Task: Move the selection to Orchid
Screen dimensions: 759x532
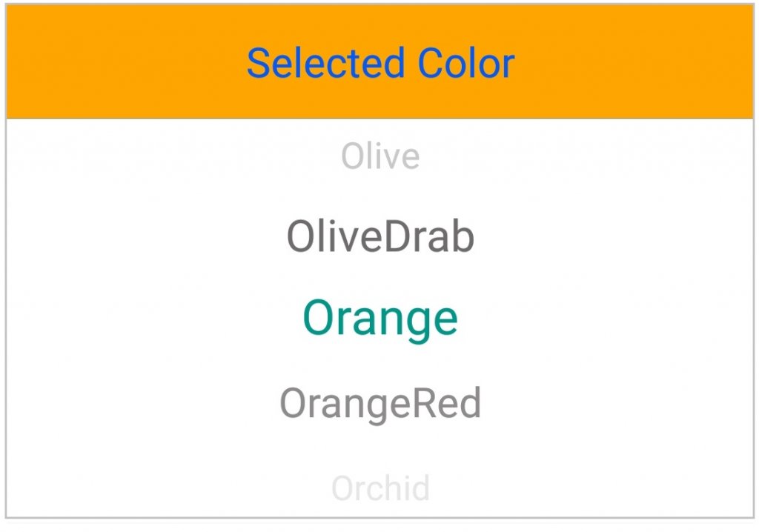Action: (x=380, y=489)
